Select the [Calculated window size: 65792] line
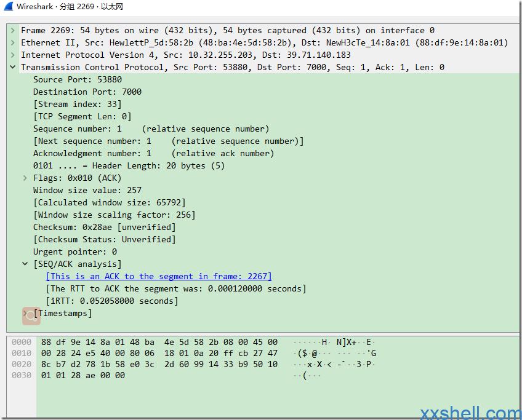The width and height of the screenshot is (522, 420). point(109,203)
